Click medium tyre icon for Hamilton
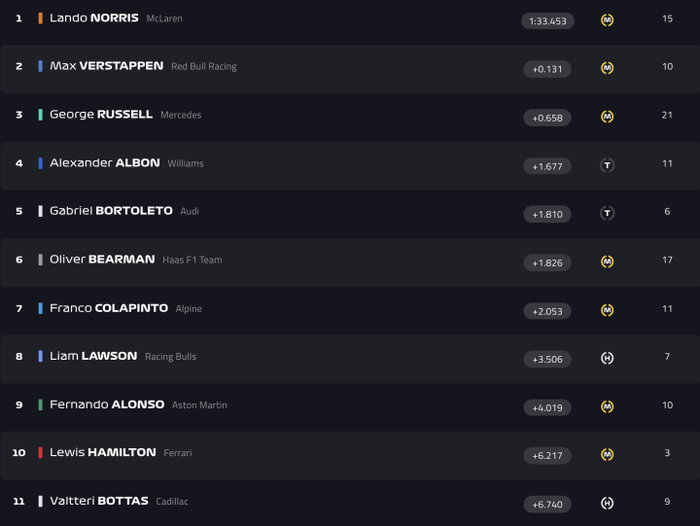The height and width of the screenshot is (526, 700). [x=607, y=455]
